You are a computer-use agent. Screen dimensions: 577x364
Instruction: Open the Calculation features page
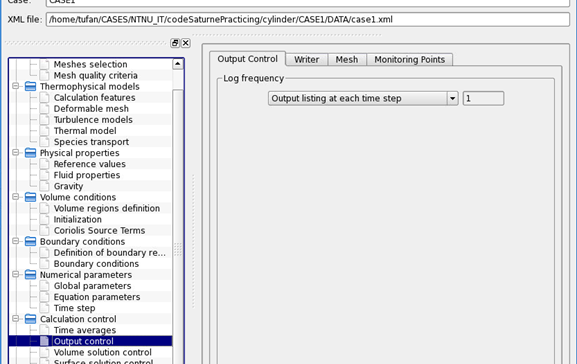[94, 98]
